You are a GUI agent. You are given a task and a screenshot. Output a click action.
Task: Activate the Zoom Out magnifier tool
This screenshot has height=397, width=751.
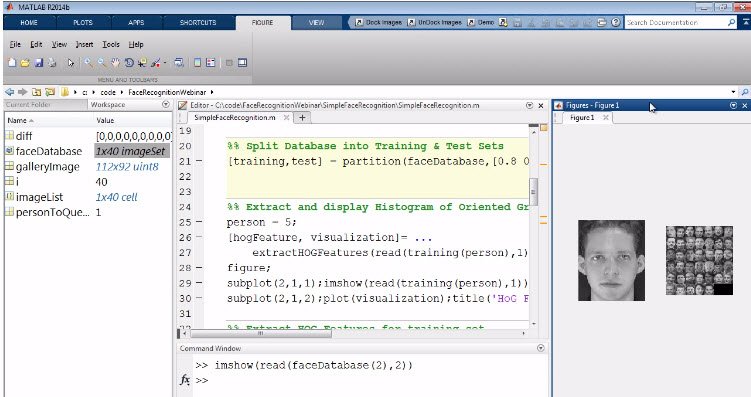(102, 63)
